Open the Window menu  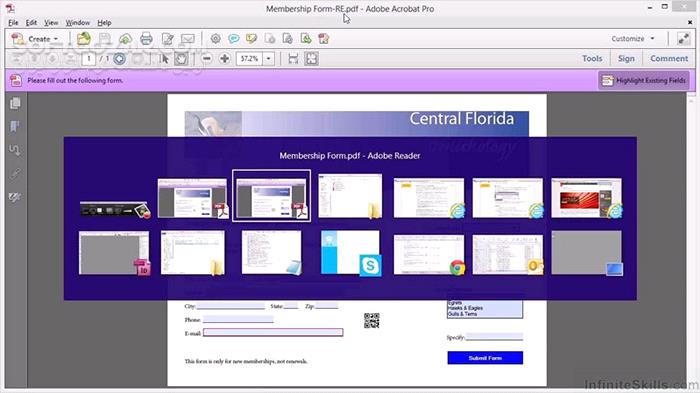click(x=78, y=22)
